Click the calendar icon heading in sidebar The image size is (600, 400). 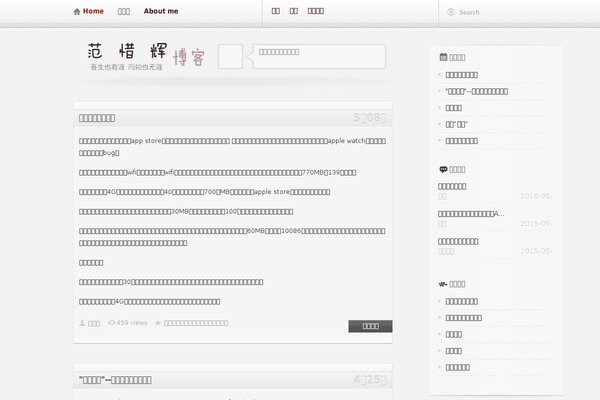[443, 57]
